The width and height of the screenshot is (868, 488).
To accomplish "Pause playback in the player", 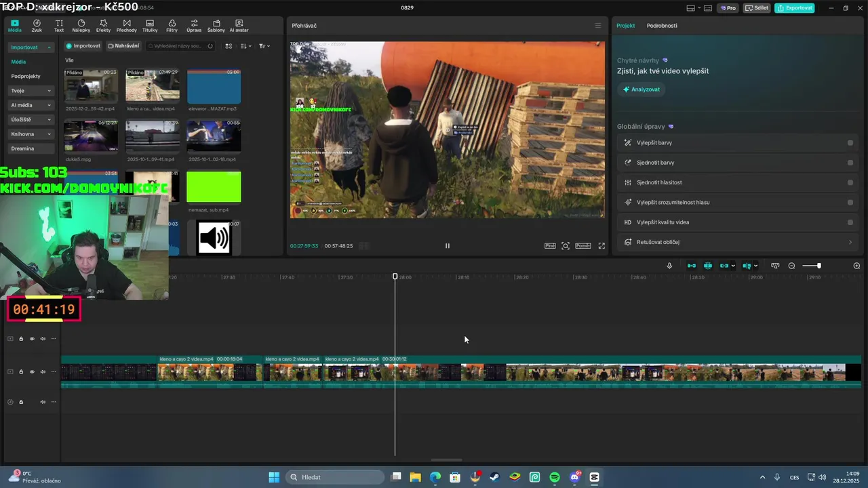I will [x=447, y=246].
